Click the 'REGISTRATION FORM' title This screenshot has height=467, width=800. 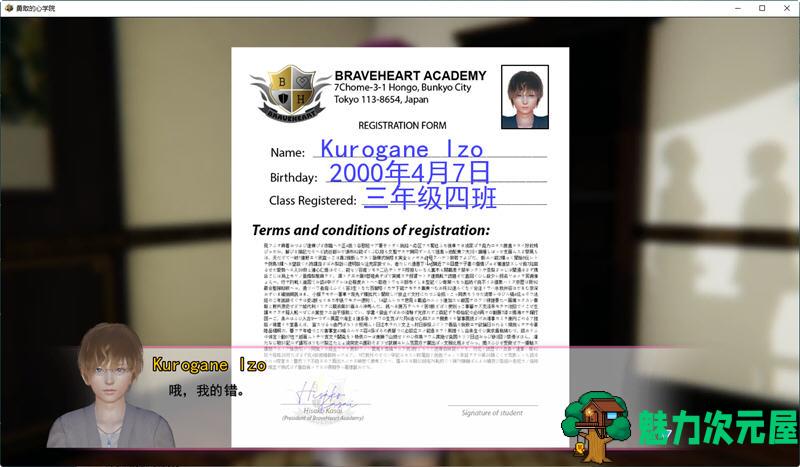(x=402, y=125)
